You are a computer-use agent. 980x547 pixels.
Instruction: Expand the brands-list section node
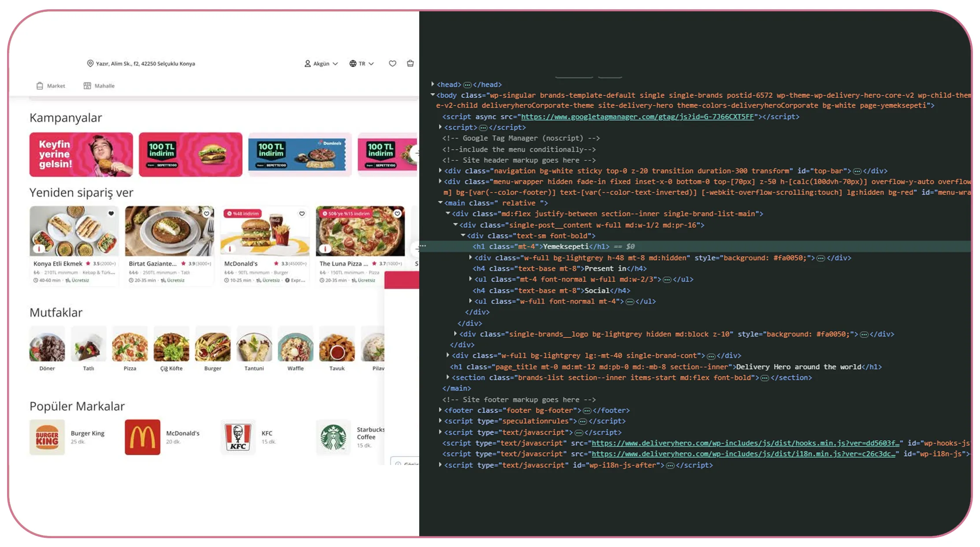tap(448, 377)
